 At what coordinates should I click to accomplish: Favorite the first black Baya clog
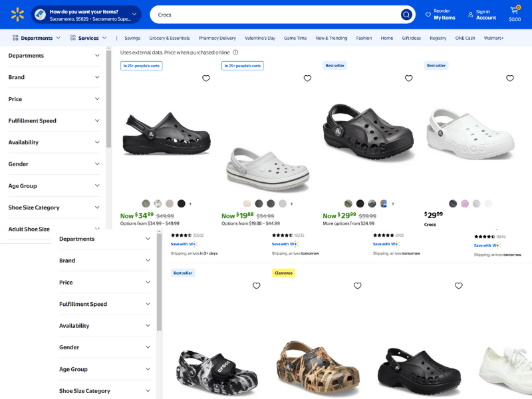(x=206, y=78)
